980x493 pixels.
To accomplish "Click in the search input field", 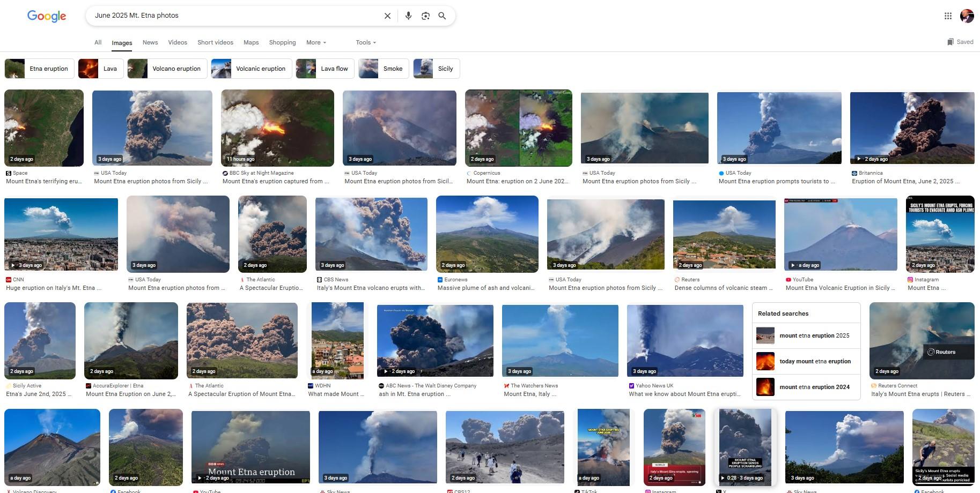I will coord(233,16).
